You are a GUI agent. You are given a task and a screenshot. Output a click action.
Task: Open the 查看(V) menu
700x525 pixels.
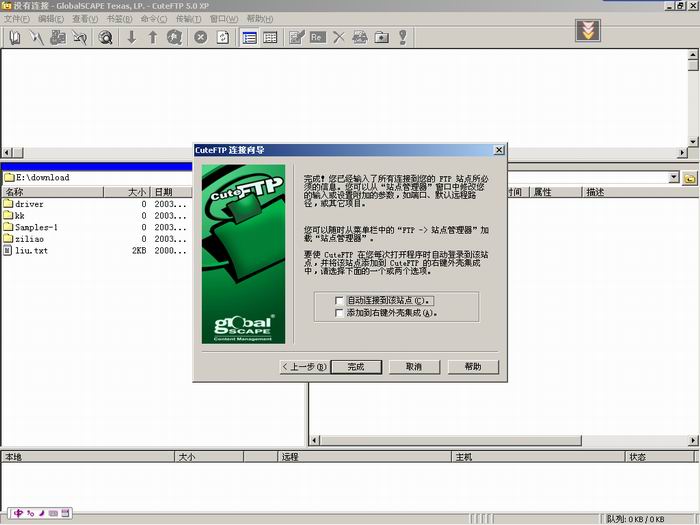tap(85, 19)
